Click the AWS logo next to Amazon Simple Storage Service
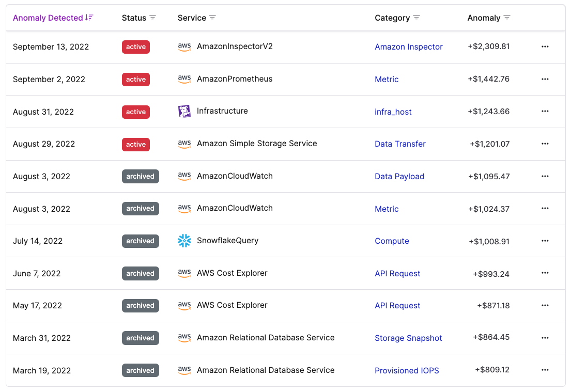The width and height of the screenshot is (571, 392). [184, 144]
